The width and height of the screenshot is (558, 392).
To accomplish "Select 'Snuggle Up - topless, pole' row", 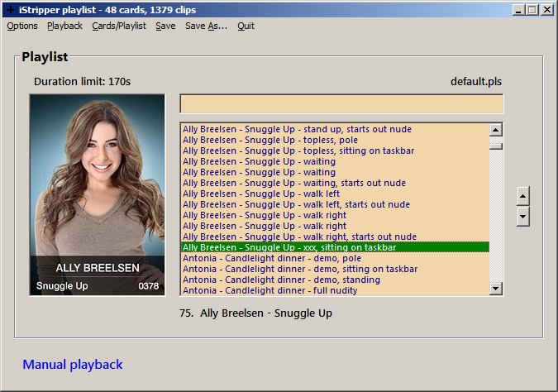I will pyautogui.click(x=336, y=140).
